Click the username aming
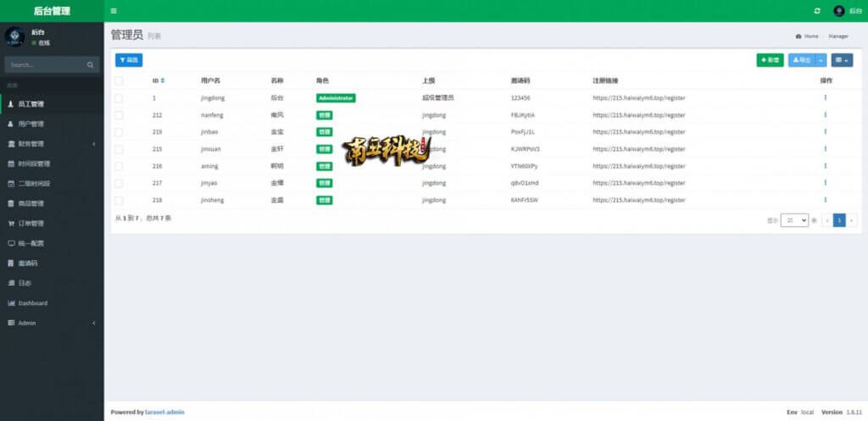This screenshot has height=421, width=868. point(209,166)
